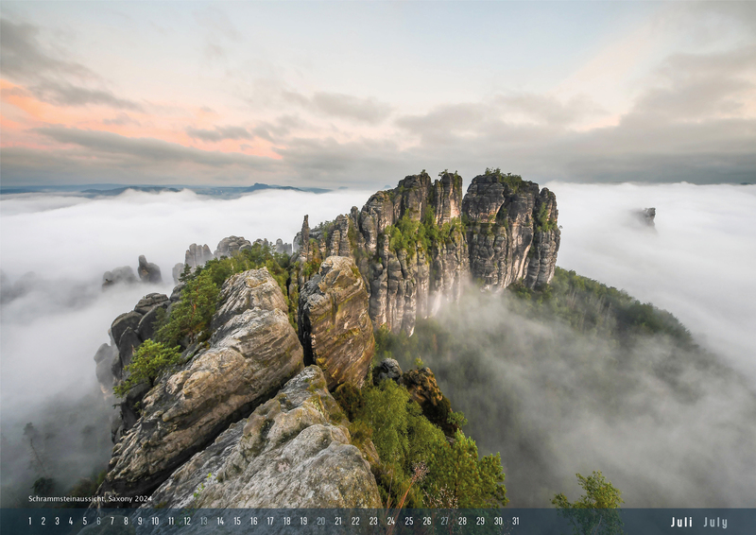Click the 'Schrammsteinaussicht, Saxony 2024' caption
The width and height of the screenshot is (756, 535).
click(90, 498)
